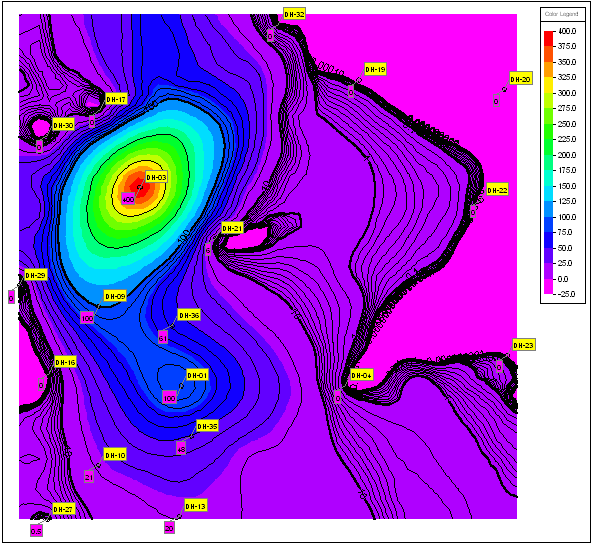This screenshot has width=604, height=543.
Task: Click the DH-13 drill hole label
Action: pos(195,506)
